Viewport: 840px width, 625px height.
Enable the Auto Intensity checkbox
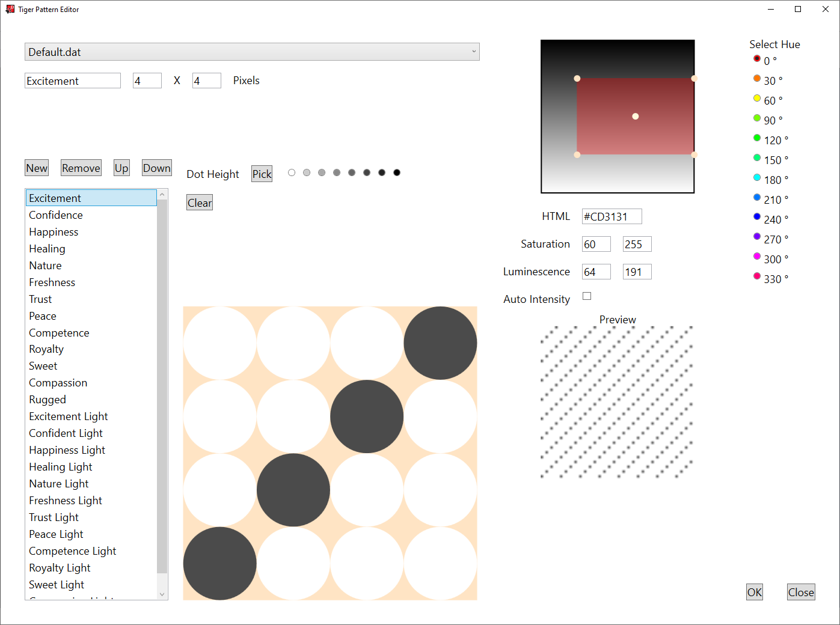click(587, 296)
